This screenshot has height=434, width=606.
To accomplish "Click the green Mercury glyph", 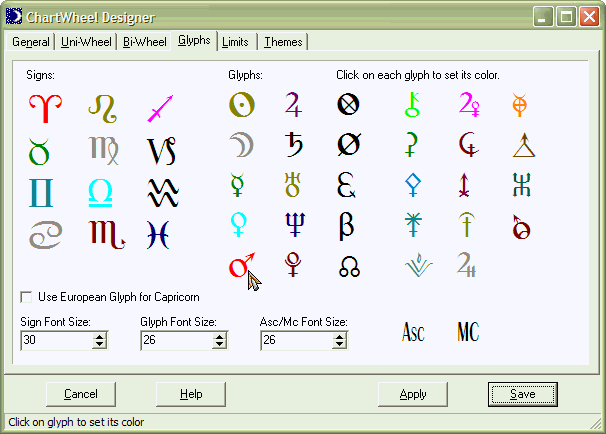I will coord(237,185).
